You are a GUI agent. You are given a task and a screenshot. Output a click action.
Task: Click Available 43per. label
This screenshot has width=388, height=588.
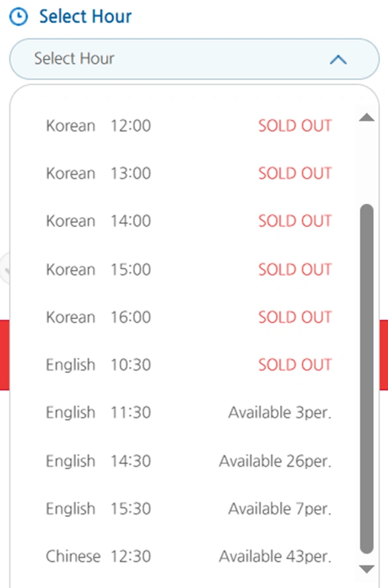click(275, 556)
